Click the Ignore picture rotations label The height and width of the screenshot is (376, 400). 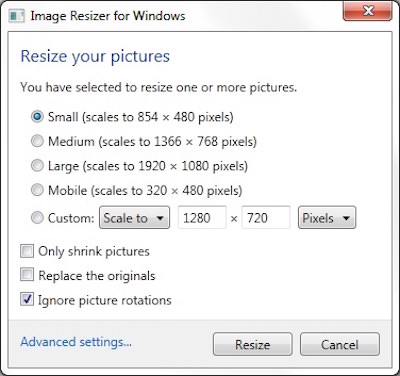coord(105,300)
